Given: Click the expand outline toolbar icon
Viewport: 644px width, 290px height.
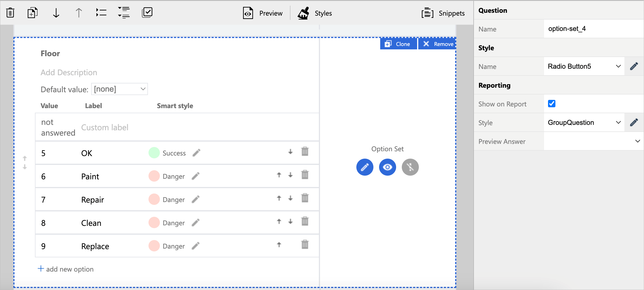Looking at the screenshot, I should coord(124,13).
